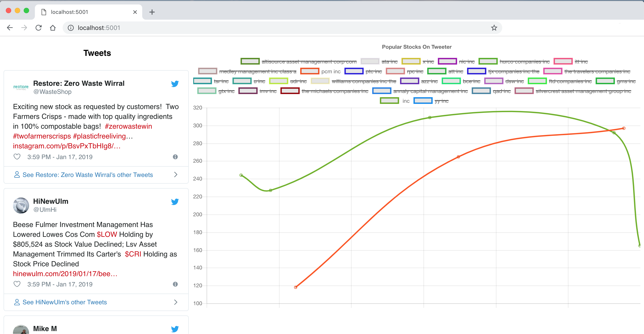Open the #zerowastewin hashtag link
The image size is (644, 334).
tap(128, 126)
